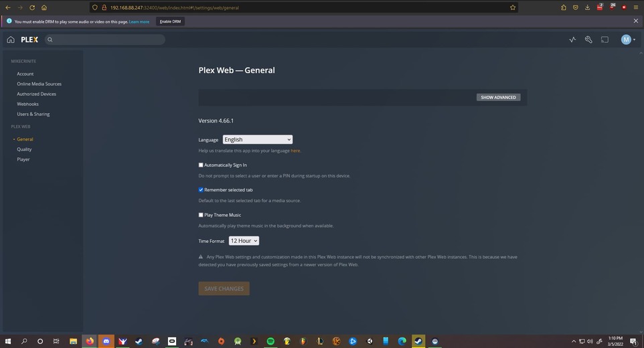Screen dimensions: 644x348
Task: Click the SHOW ADVANCED button
Action: point(498,97)
